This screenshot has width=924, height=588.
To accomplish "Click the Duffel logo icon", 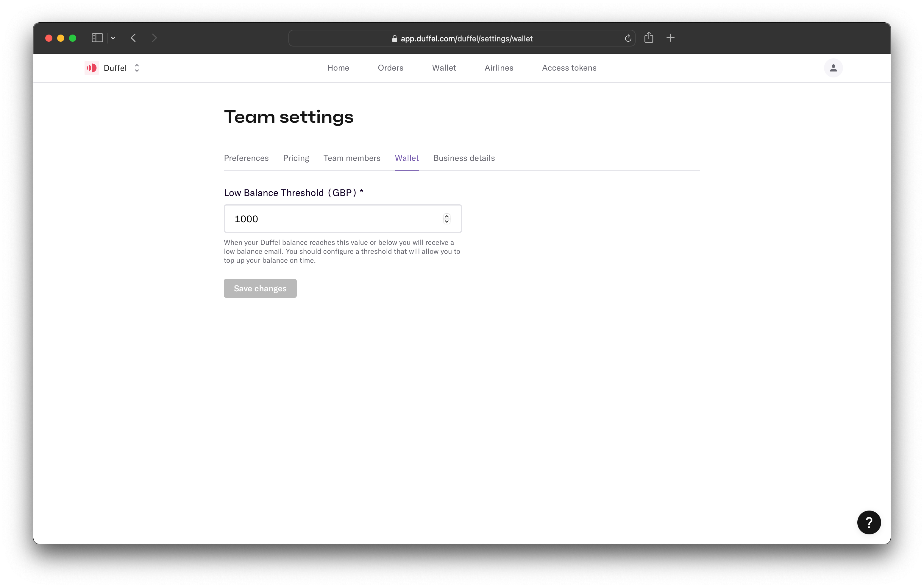I will pos(91,68).
